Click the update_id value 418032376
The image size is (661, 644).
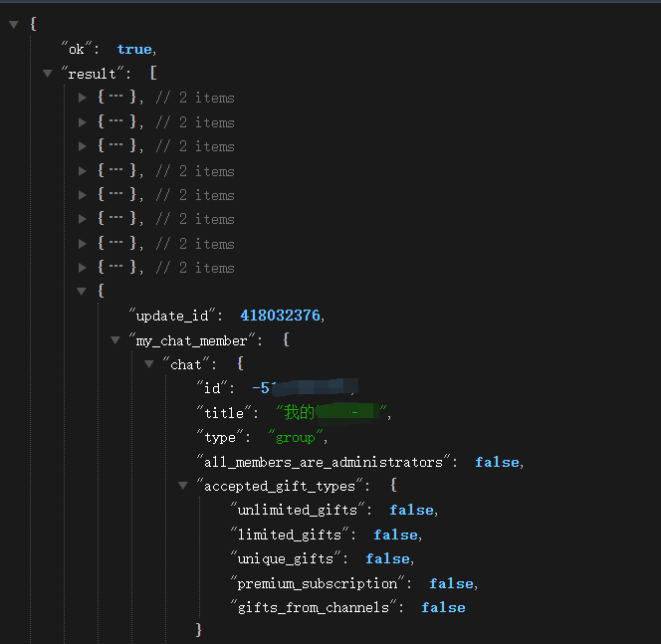click(x=280, y=316)
